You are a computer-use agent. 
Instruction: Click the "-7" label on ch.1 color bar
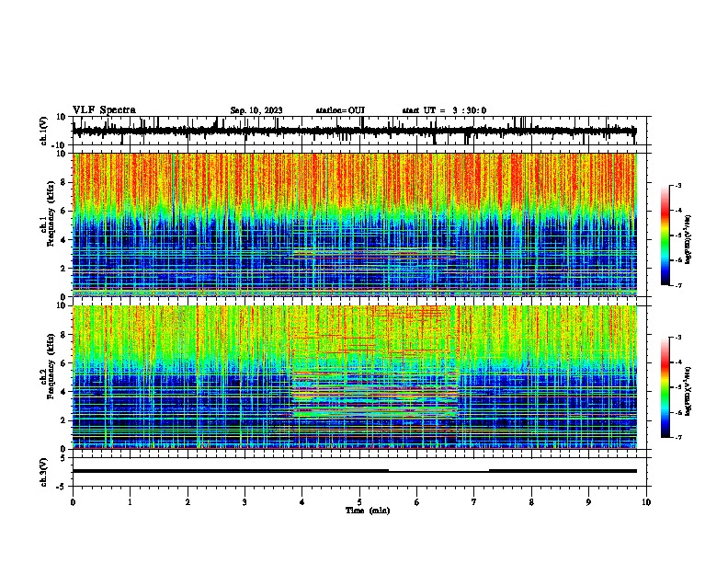pos(677,285)
